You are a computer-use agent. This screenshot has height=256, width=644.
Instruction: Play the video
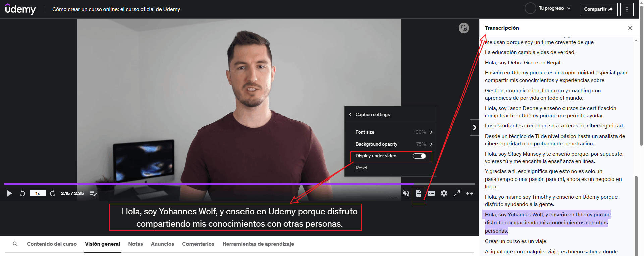(x=10, y=193)
